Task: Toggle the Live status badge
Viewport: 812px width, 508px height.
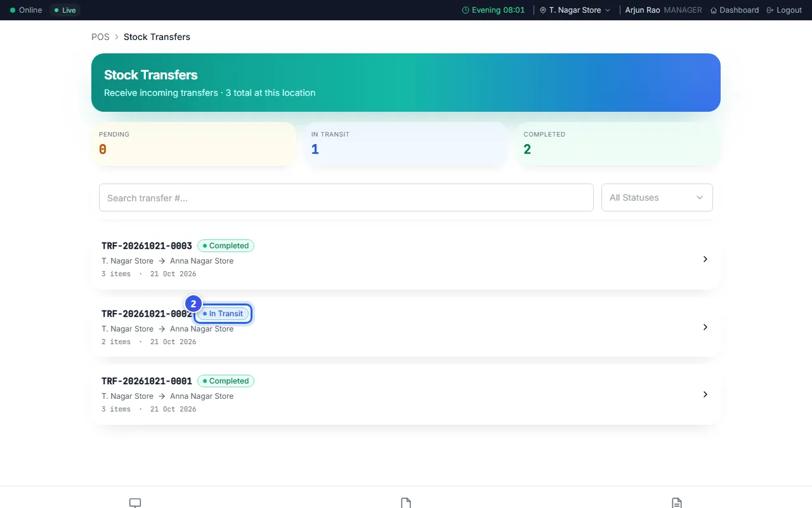Action: click(65, 10)
